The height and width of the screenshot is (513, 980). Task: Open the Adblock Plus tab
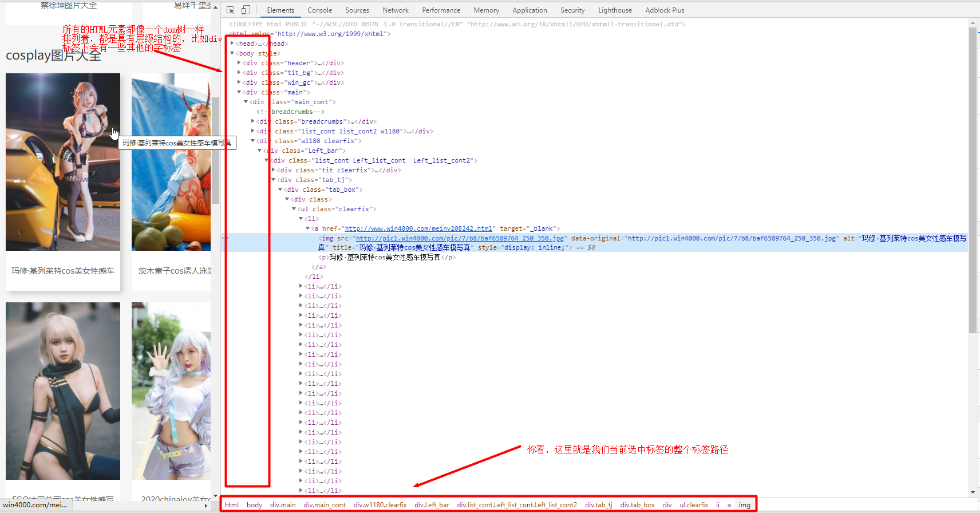[665, 10]
